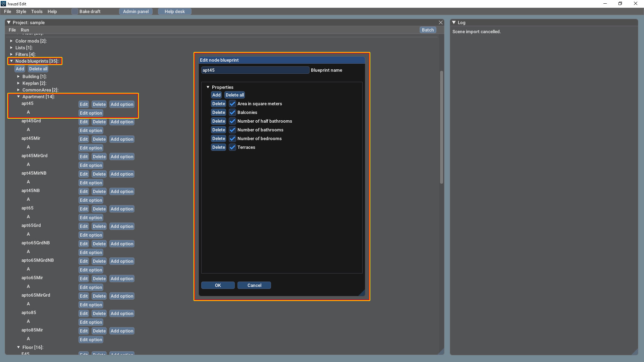644x362 pixels.
Task: Collapse the Properties section
Action: pos(208,87)
